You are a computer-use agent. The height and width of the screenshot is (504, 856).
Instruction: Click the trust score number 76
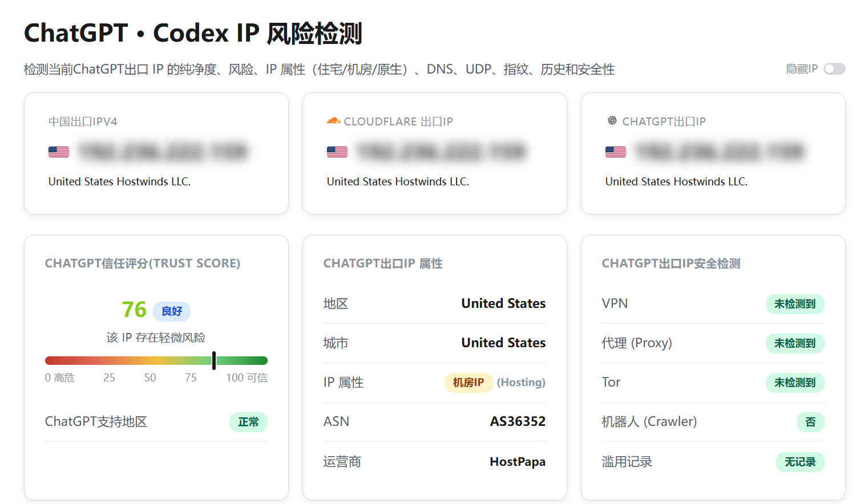coord(134,310)
